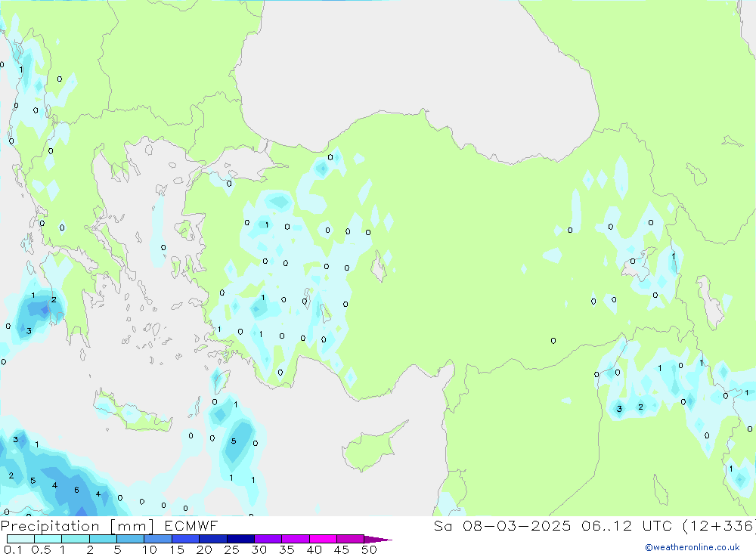Click the island of Crete on the map
756x554 pixels.
tap(132, 412)
